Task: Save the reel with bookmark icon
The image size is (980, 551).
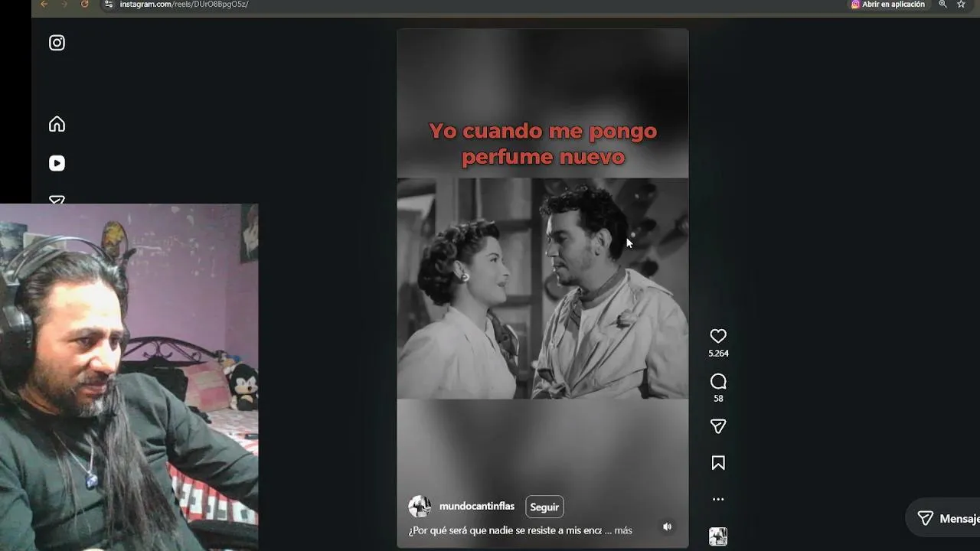Action: pyautogui.click(x=718, y=463)
